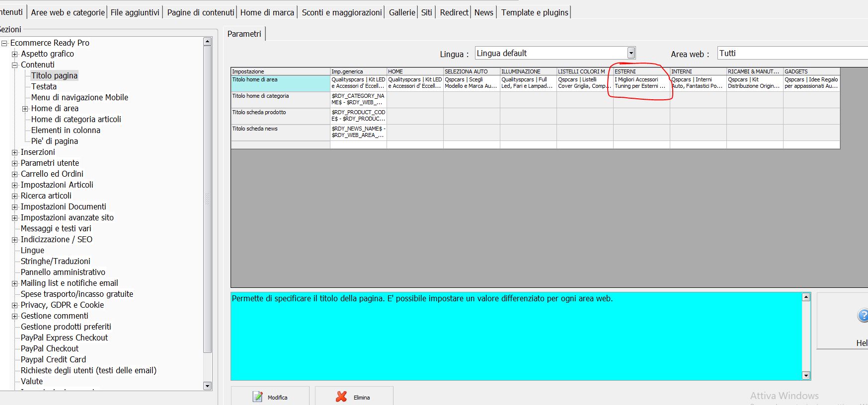
Task: Open the Pagine di contenuti tab
Action: (x=200, y=12)
